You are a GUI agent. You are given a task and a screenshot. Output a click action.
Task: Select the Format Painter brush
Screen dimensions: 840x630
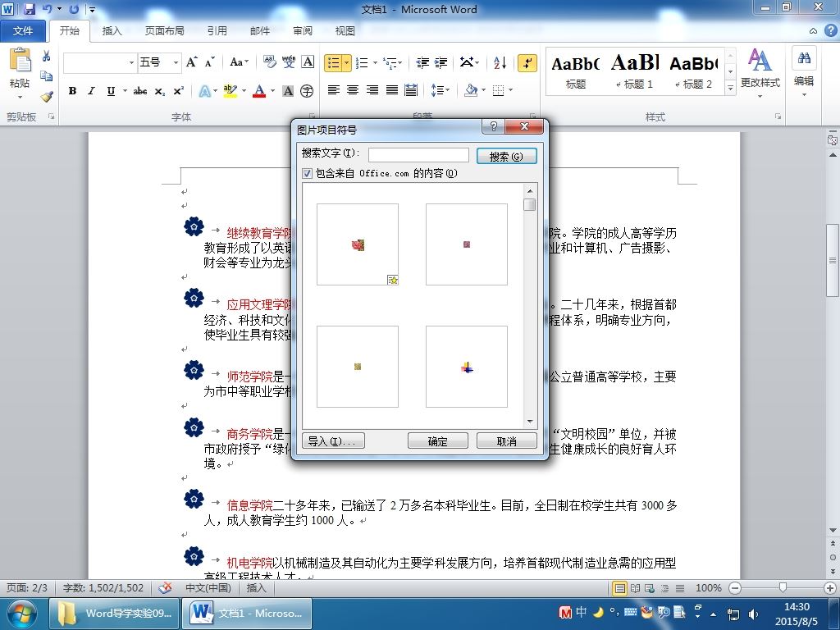(x=47, y=97)
